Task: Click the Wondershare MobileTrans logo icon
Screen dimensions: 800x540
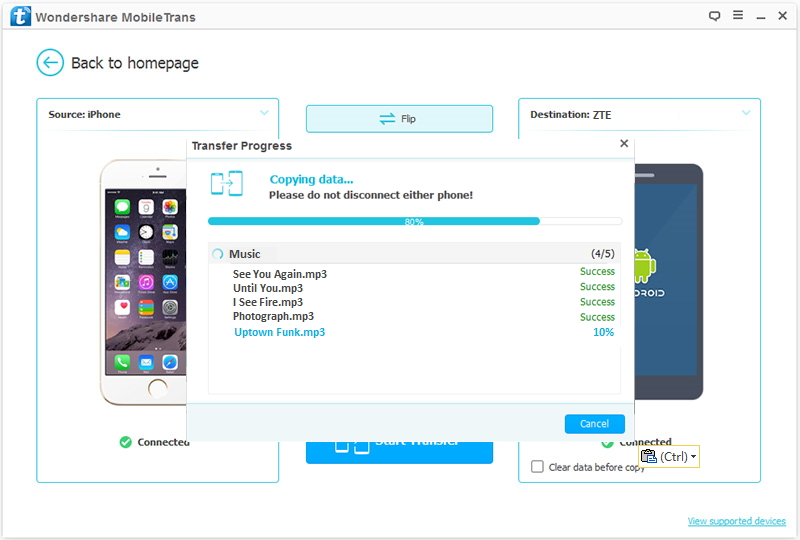Action: point(20,16)
